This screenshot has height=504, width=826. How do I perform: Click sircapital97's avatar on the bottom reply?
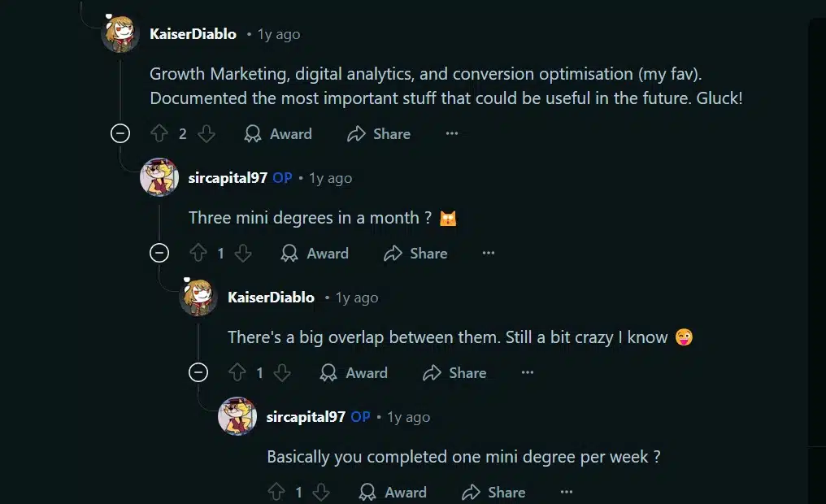pos(237,415)
